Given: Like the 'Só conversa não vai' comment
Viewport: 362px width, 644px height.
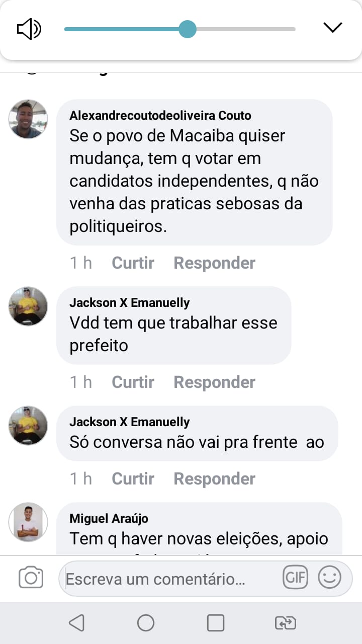Looking at the screenshot, I should [x=133, y=478].
